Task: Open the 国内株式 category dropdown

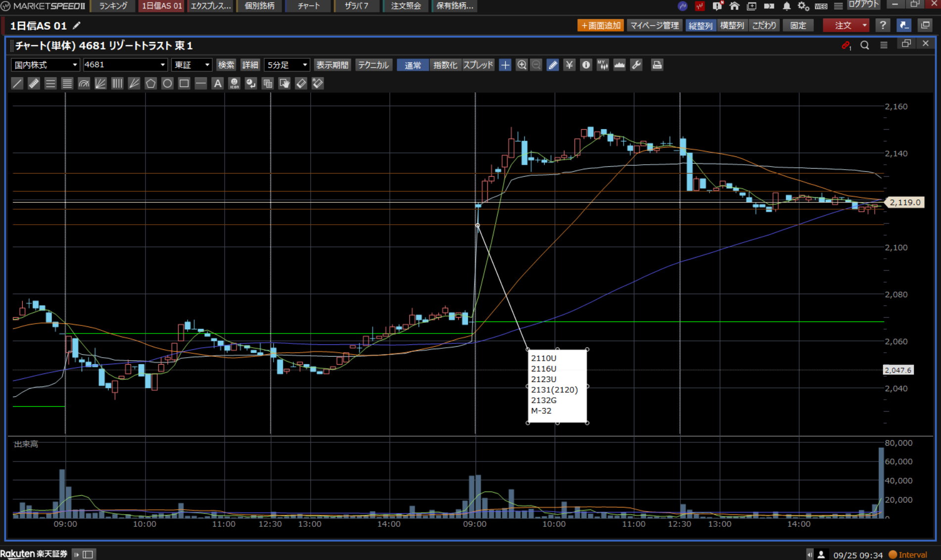Action: click(x=45, y=65)
